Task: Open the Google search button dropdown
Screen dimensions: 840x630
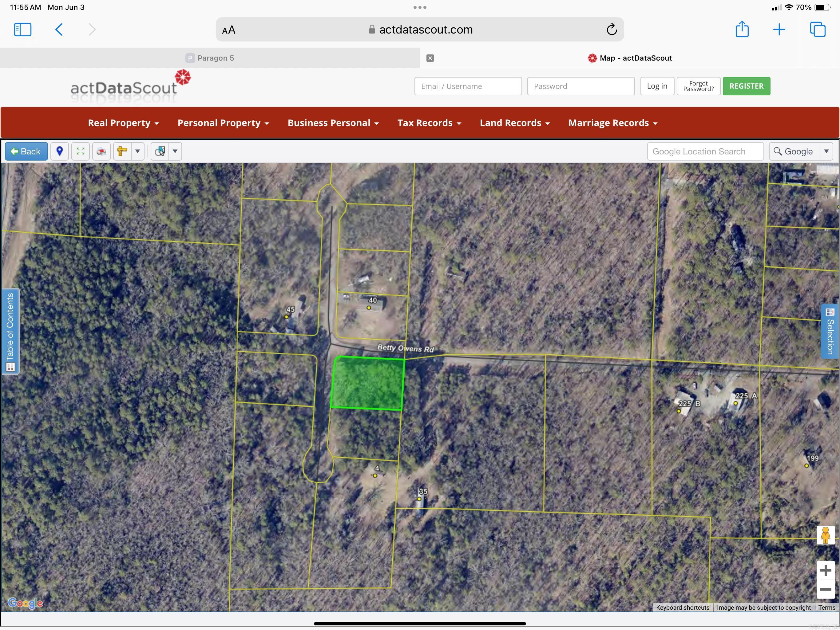Action: point(827,151)
